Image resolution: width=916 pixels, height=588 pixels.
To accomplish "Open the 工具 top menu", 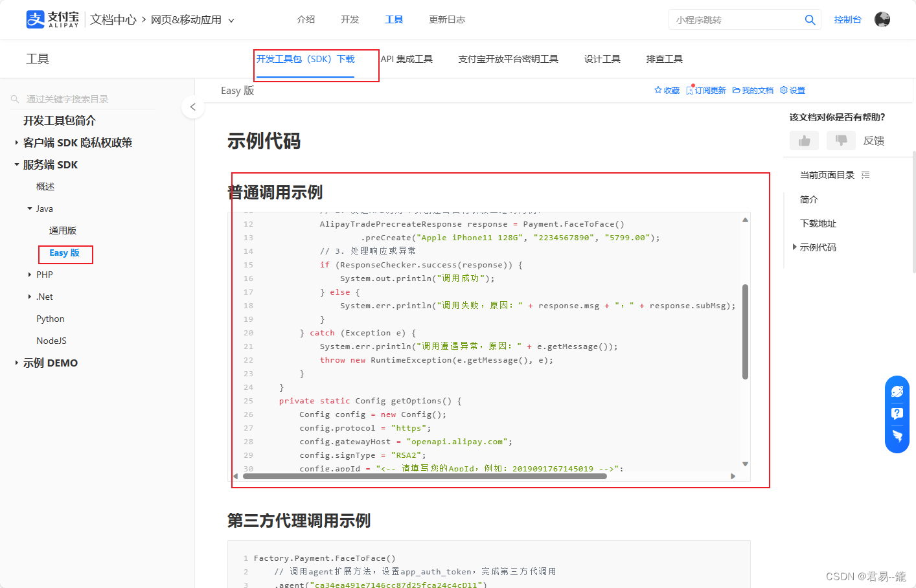I will click(x=394, y=19).
